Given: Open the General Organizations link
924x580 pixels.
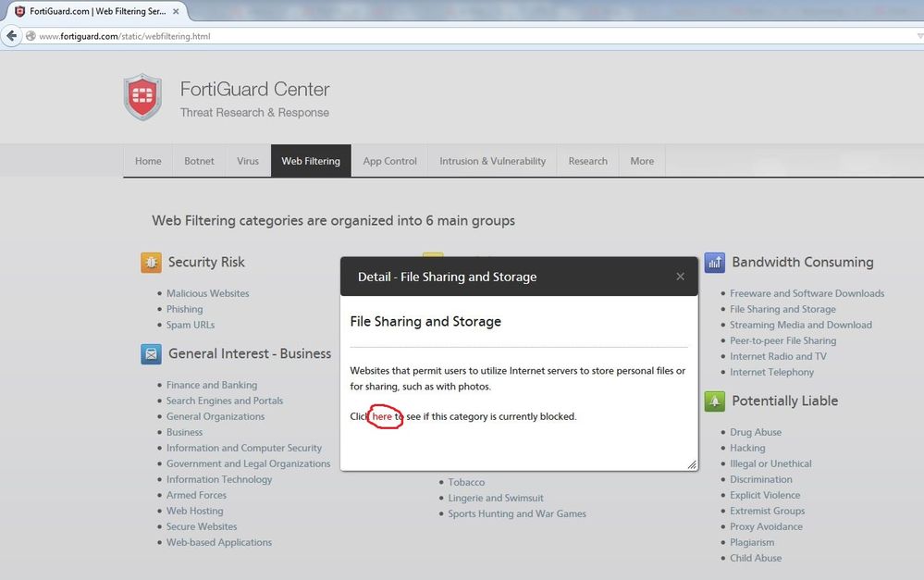Looking at the screenshot, I should [216, 416].
